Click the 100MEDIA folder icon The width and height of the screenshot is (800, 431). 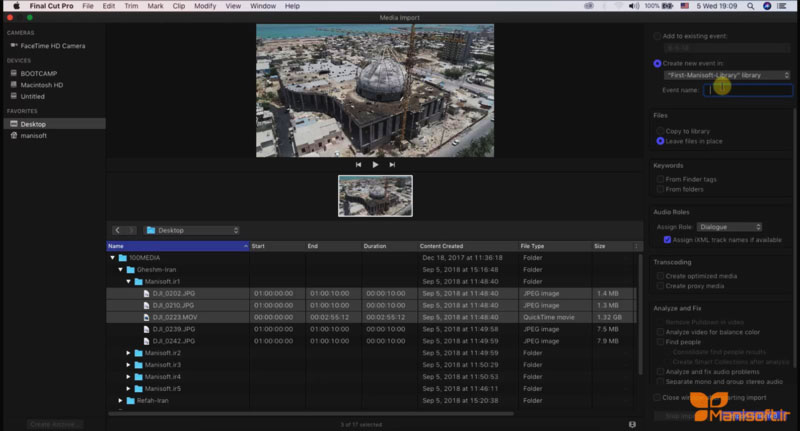(x=122, y=258)
